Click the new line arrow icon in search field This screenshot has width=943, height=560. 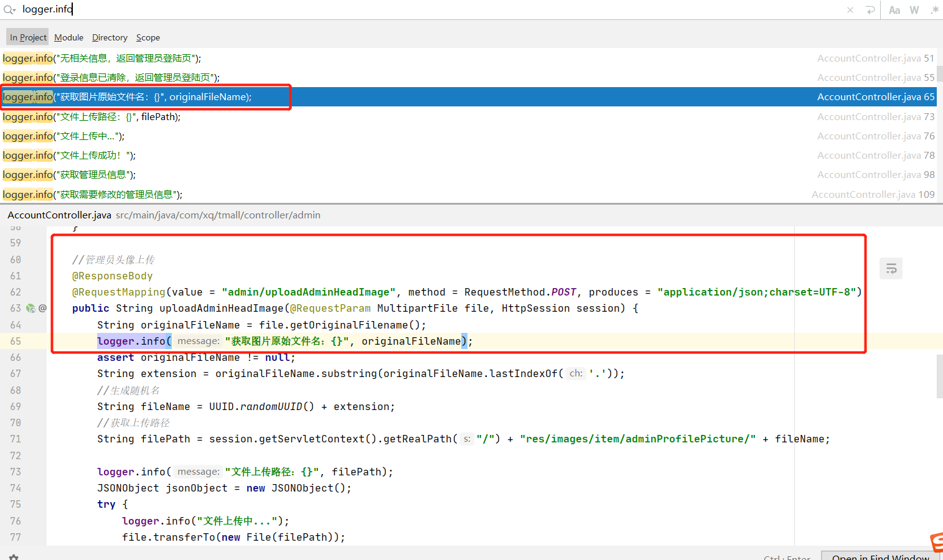point(870,10)
